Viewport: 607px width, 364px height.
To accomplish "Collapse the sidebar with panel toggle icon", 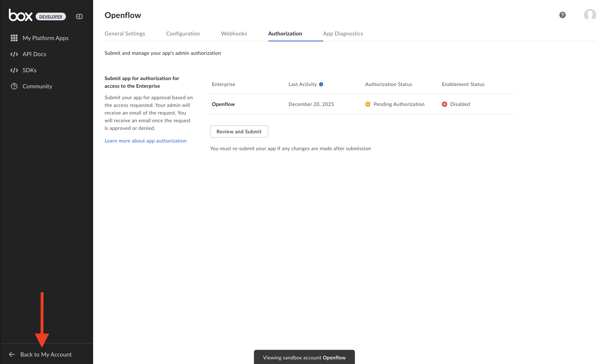I will click(79, 16).
